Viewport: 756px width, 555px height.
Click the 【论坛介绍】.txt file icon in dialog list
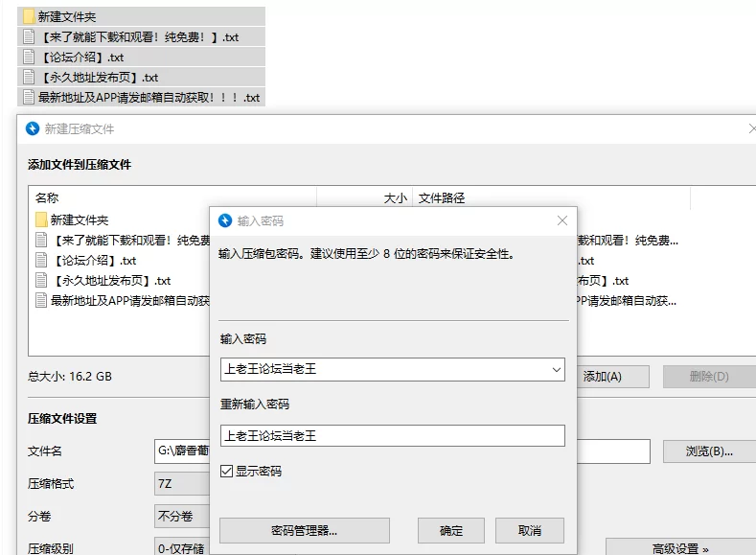(x=41, y=260)
